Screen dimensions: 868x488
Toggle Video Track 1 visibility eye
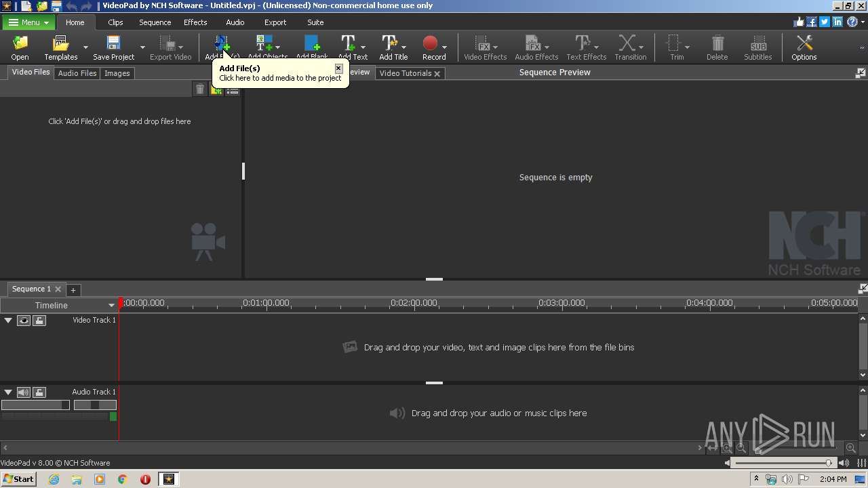point(24,321)
